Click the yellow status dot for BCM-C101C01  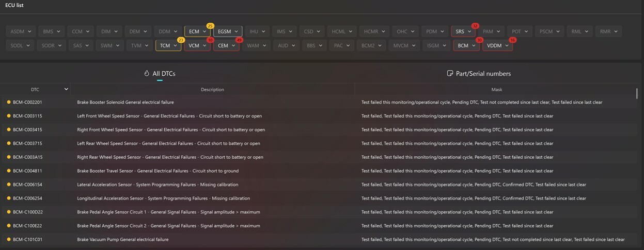pyautogui.click(x=9, y=239)
